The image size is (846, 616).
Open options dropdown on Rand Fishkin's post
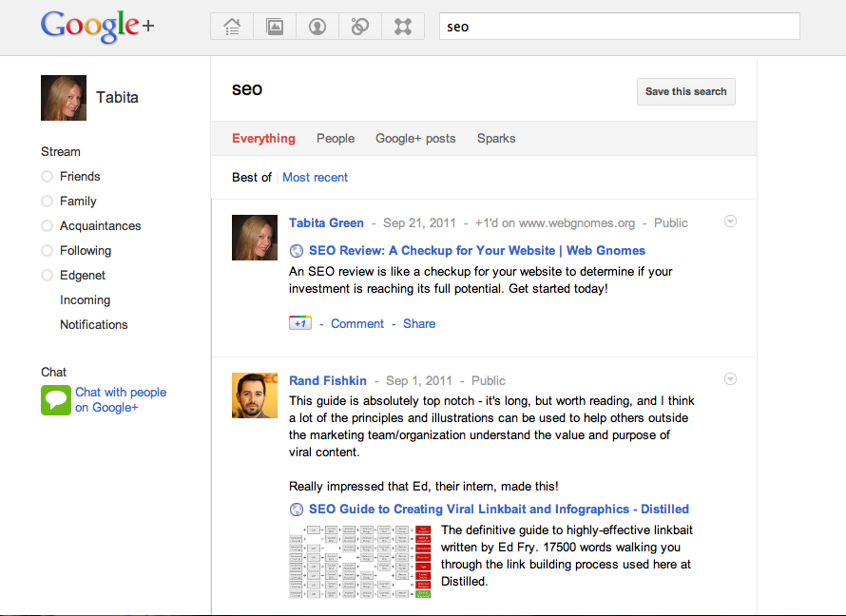pyautogui.click(x=730, y=379)
